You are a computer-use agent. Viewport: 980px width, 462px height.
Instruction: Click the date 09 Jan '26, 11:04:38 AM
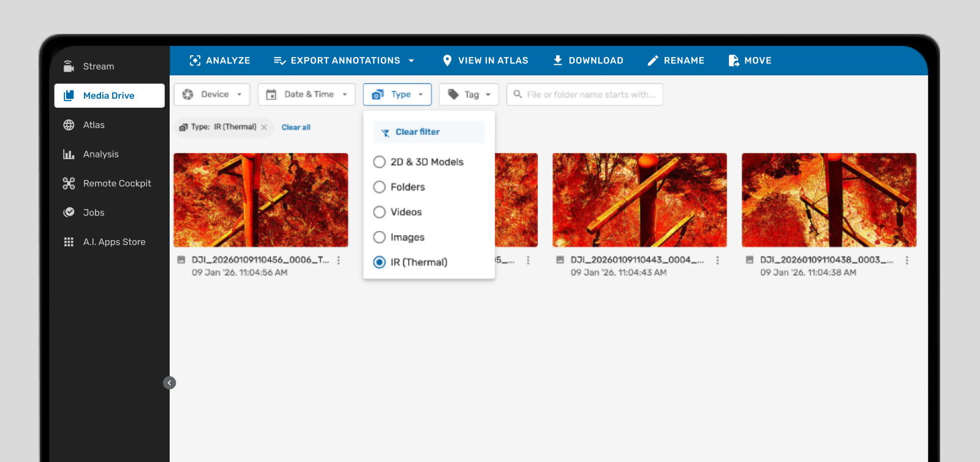tap(809, 273)
